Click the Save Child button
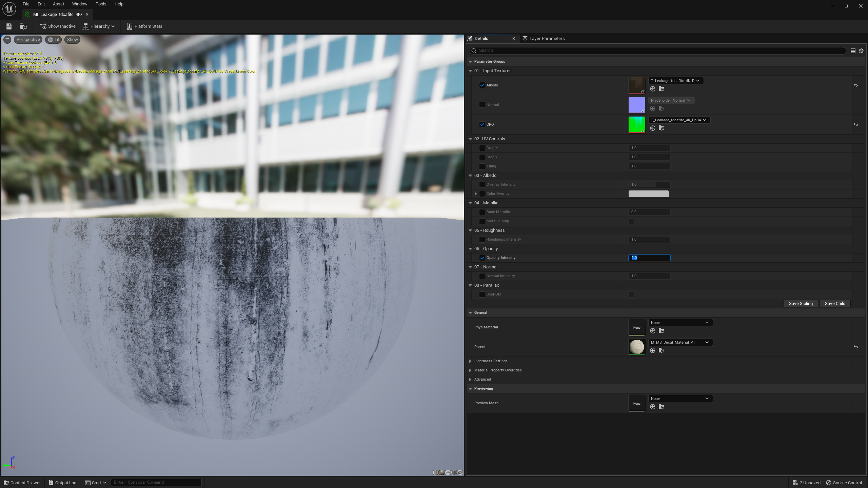868x488 pixels. tap(834, 304)
